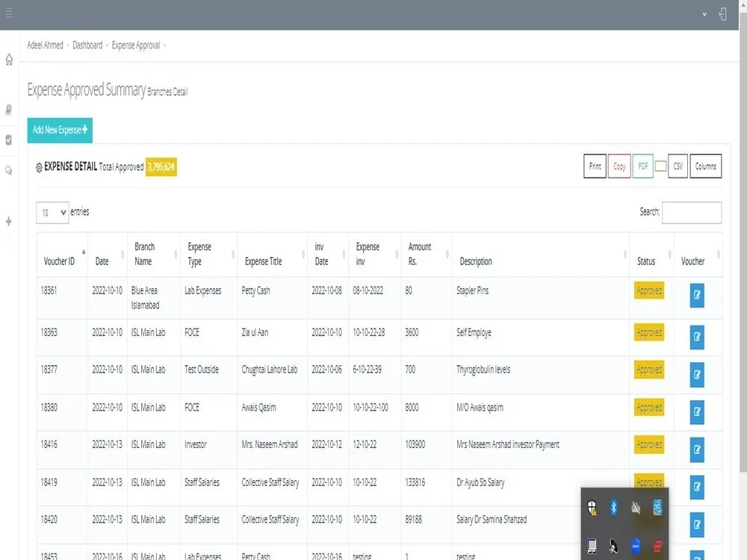Click the muted speaker icon in the tray
The height and width of the screenshot is (560, 747).
coord(635,507)
